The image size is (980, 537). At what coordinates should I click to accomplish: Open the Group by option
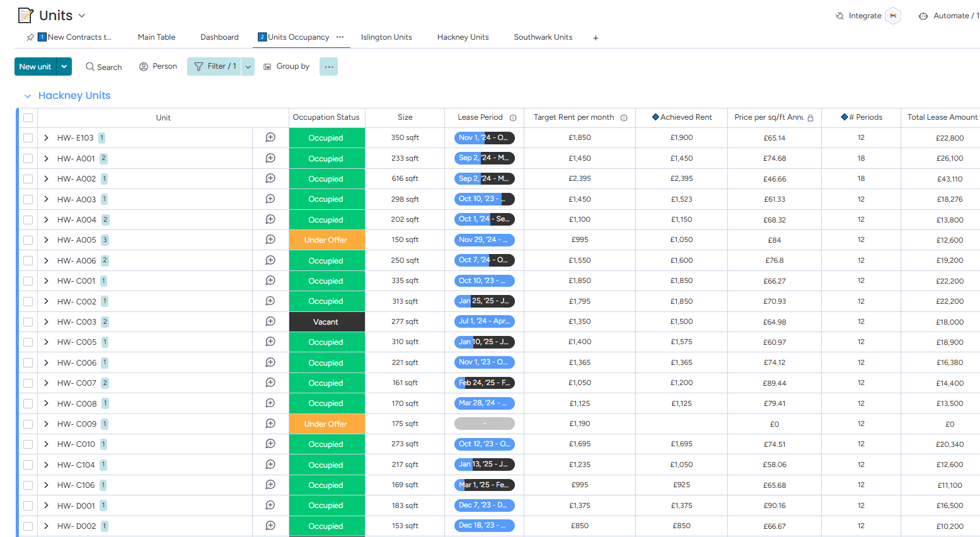coord(287,66)
